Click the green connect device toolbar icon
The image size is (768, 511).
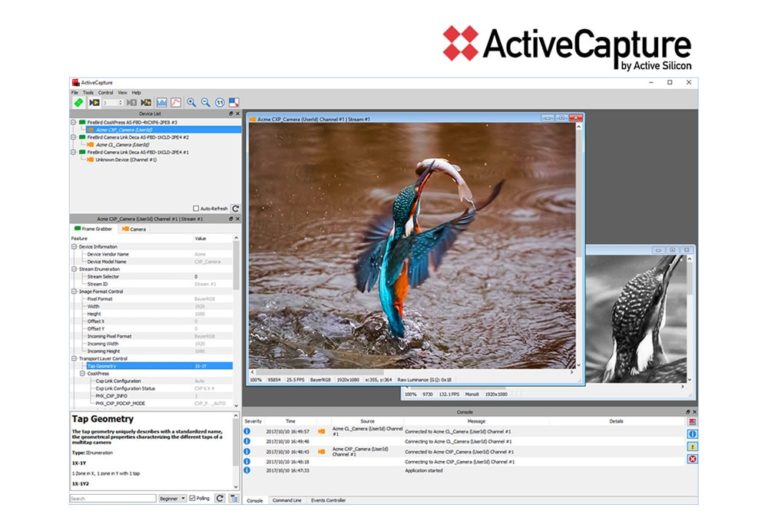point(78,102)
